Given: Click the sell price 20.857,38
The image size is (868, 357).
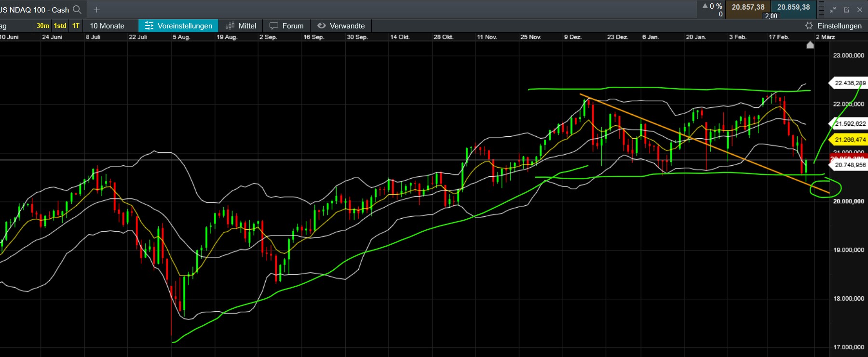Looking at the screenshot, I should click(748, 7).
